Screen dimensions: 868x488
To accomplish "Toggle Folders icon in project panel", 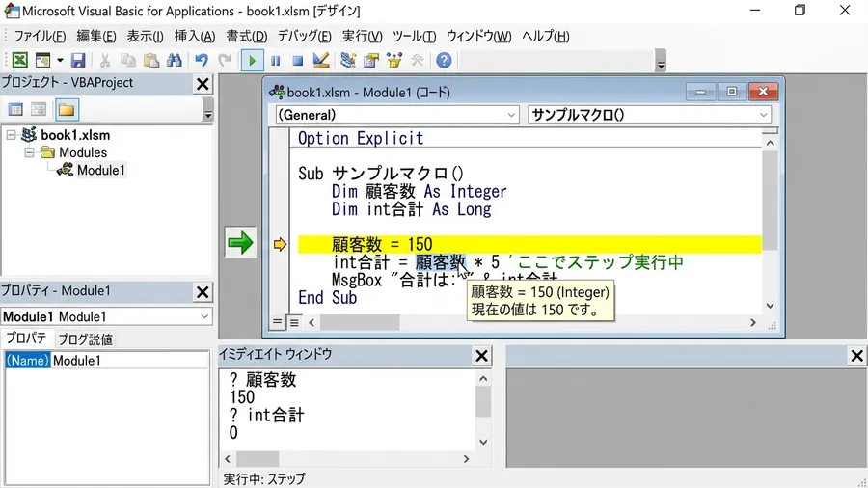I will (x=67, y=110).
